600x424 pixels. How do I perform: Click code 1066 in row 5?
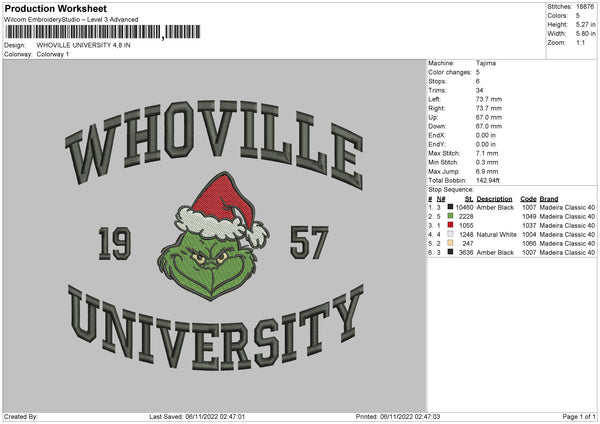pos(529,243)
